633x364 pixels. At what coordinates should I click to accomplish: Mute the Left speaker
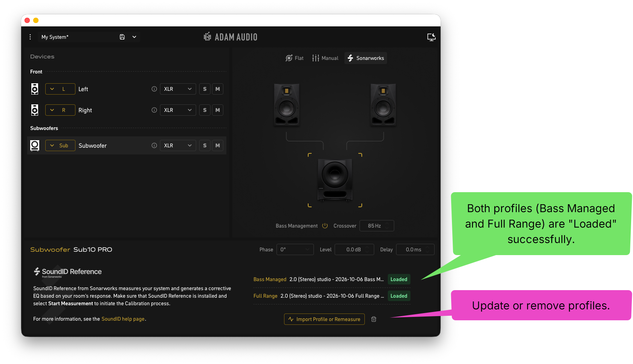coord(218,89)
